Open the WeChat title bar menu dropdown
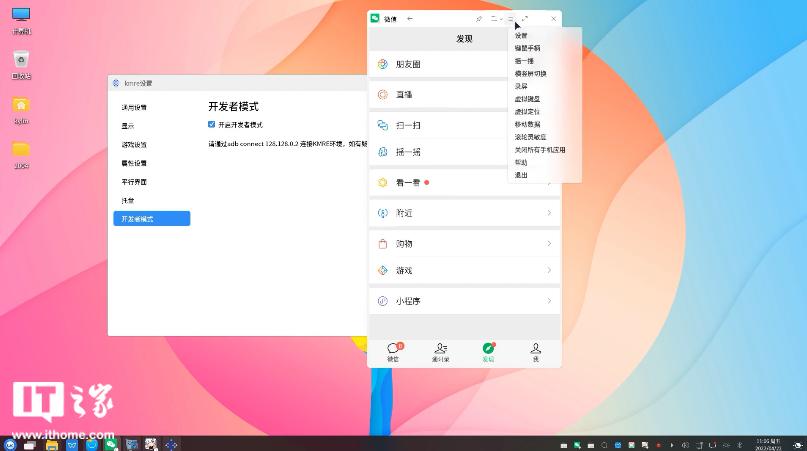Image resolution: width=807 pixels, height=451 pixels. tap(511, 19)
